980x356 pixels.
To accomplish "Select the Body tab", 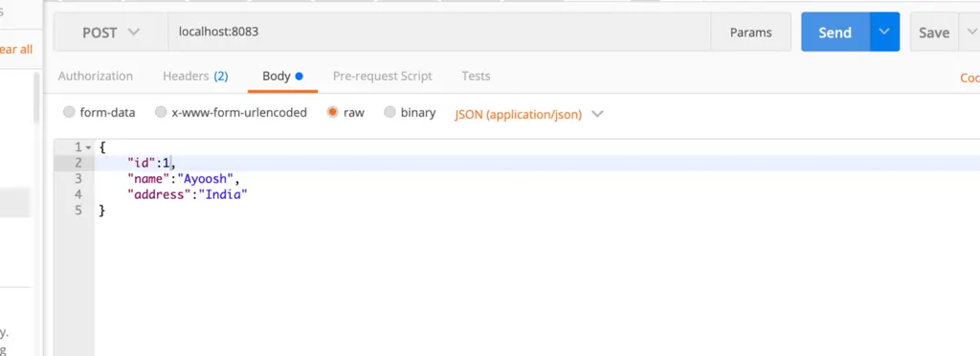I will click(x=282, y=77).
